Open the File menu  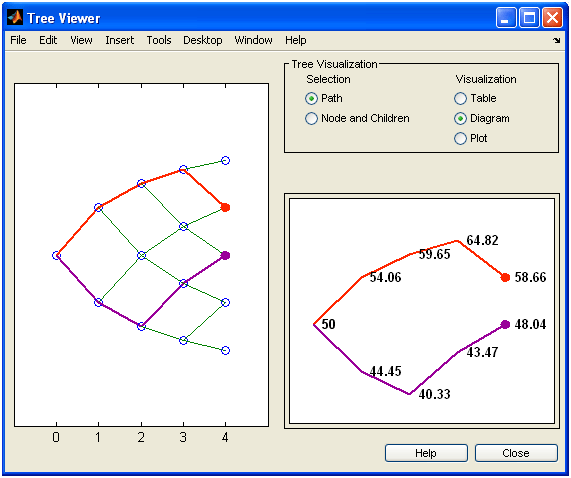[18, 40]
